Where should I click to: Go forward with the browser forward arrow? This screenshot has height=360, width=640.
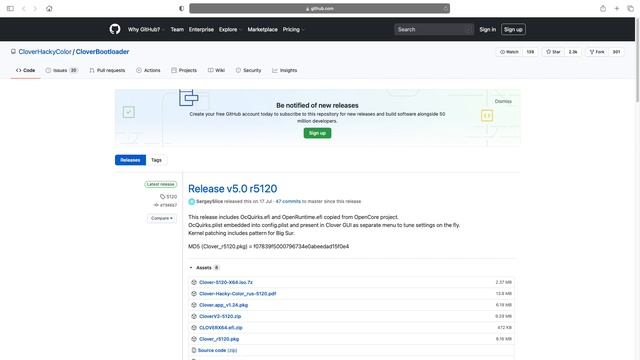pos(35,8)
